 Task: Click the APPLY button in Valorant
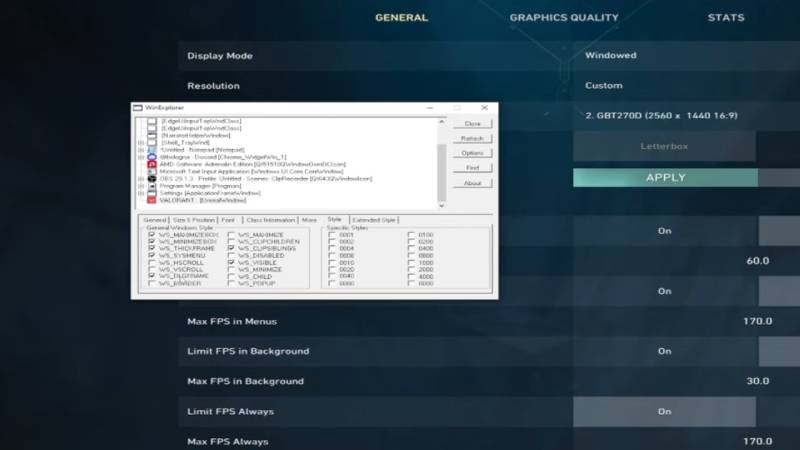coord(665,178)
